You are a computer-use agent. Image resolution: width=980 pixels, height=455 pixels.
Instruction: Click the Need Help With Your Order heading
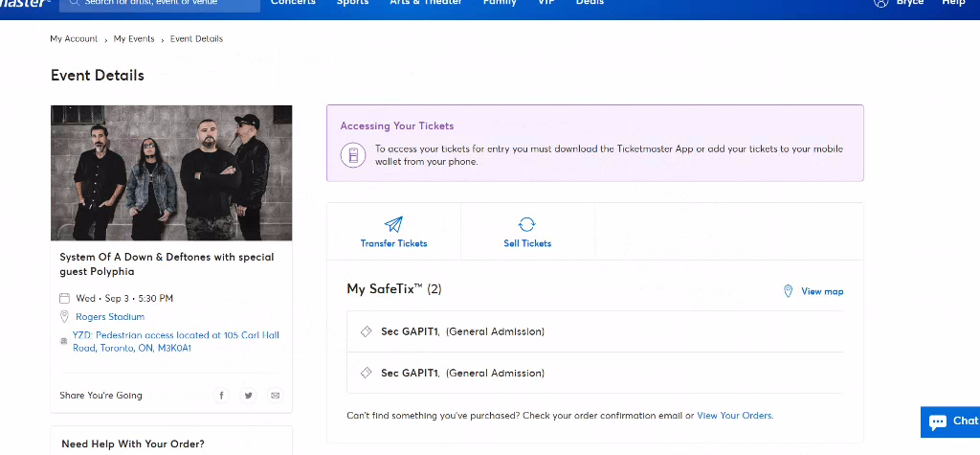(x=132, y=444)
